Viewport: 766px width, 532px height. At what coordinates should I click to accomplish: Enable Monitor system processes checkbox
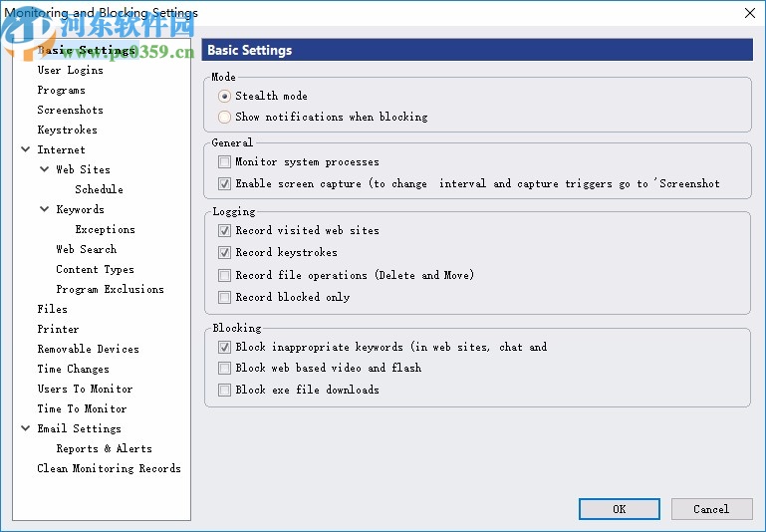[x=224, y=161]
